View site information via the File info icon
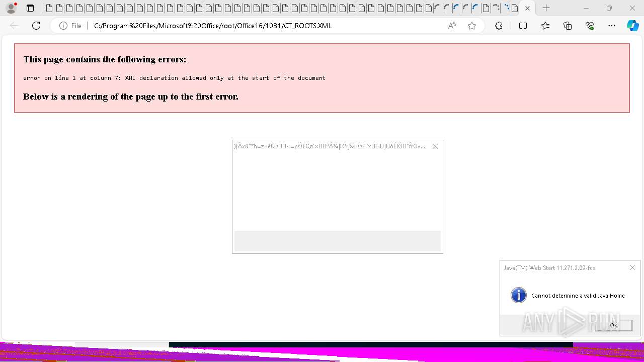Screen dimensions: 644x362 point(70,26)
